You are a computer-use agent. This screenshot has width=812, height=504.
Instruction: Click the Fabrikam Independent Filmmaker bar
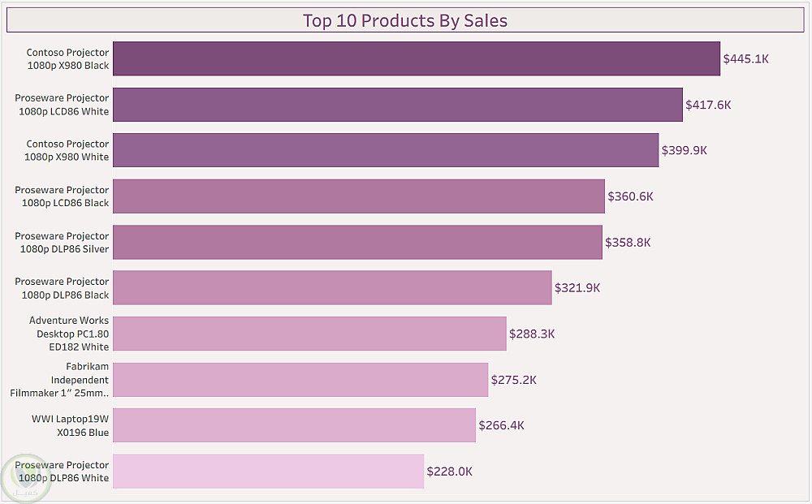click(300, 380)
